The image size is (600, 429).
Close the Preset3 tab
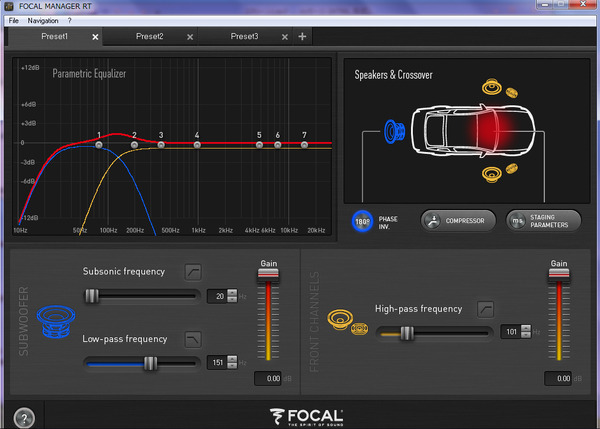(x=285, y=37)
